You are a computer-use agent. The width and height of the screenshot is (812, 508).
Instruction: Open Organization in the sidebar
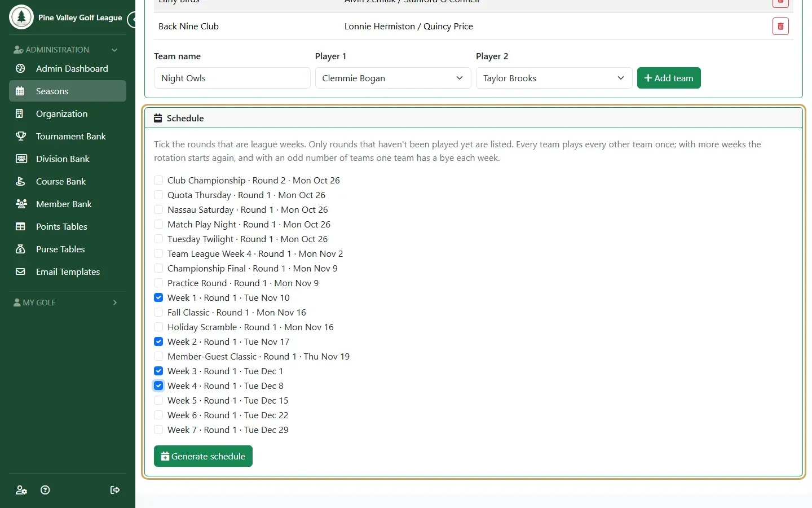click(x=68, y=113)
